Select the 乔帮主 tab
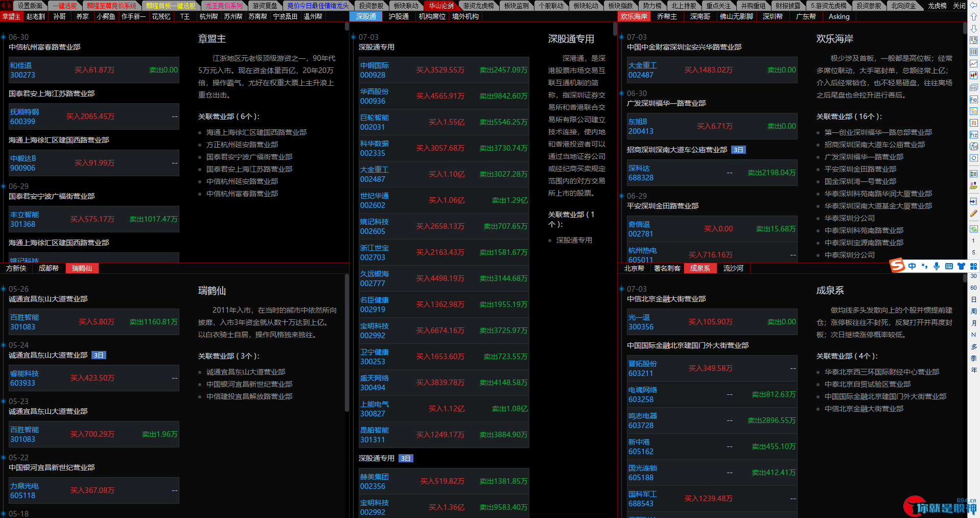The image size is (980, 518). [x=667, y=16]
